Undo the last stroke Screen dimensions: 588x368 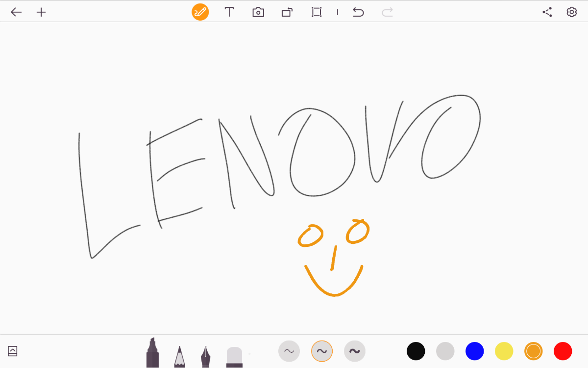pos(358,12)
